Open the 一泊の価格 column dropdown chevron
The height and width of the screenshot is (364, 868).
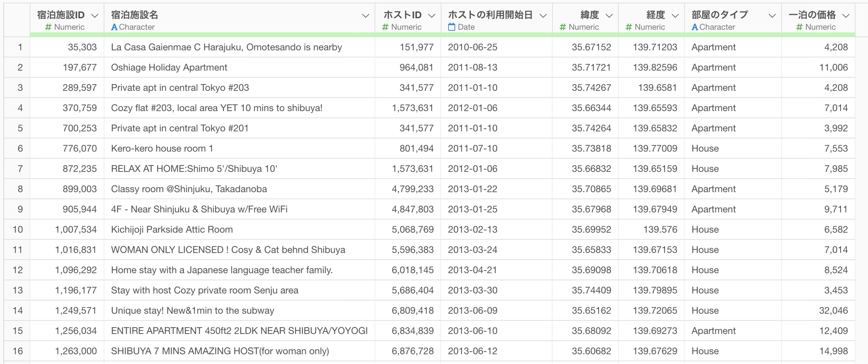(x=846, y=16)
